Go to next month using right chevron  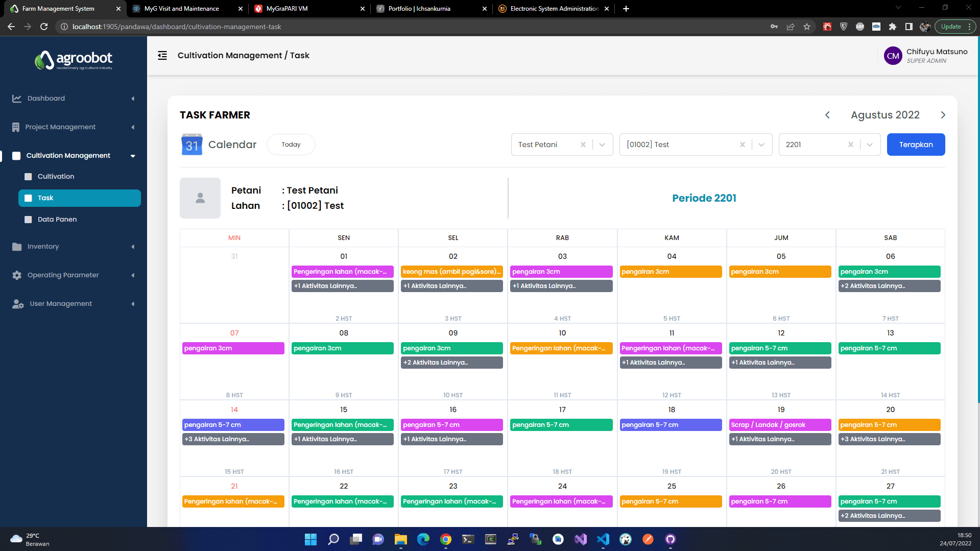coord(943,115)
